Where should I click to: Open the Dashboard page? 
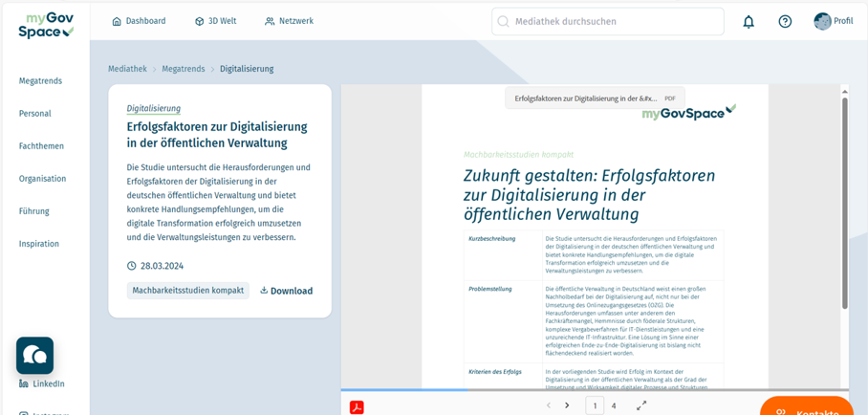139,21
